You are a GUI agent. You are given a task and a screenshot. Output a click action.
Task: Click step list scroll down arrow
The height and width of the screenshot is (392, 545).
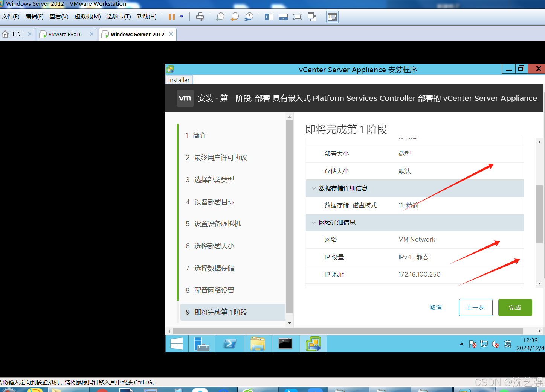click(x=289, y=323)
